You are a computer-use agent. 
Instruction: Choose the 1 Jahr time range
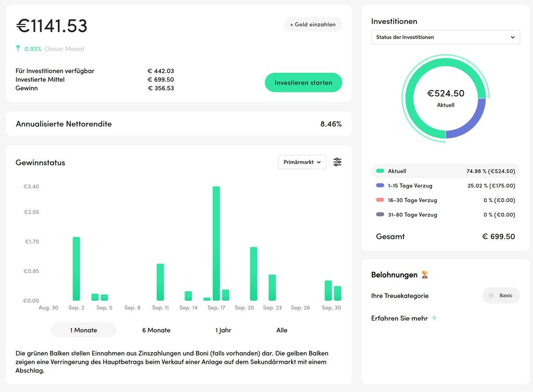[223, 330]
